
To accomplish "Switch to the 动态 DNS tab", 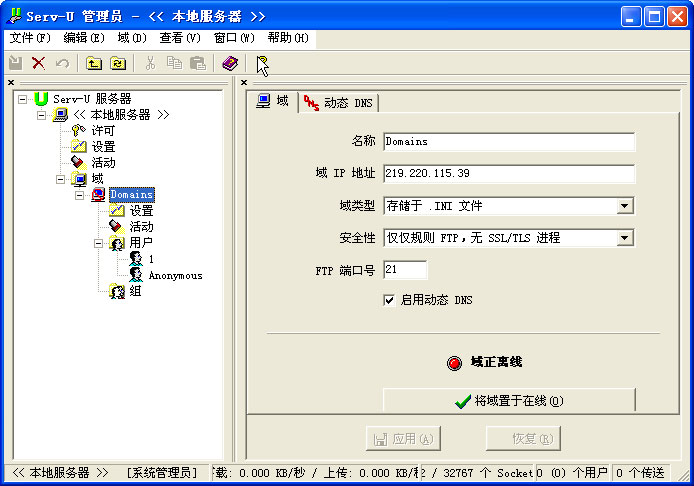I will (x=339, y=103).
